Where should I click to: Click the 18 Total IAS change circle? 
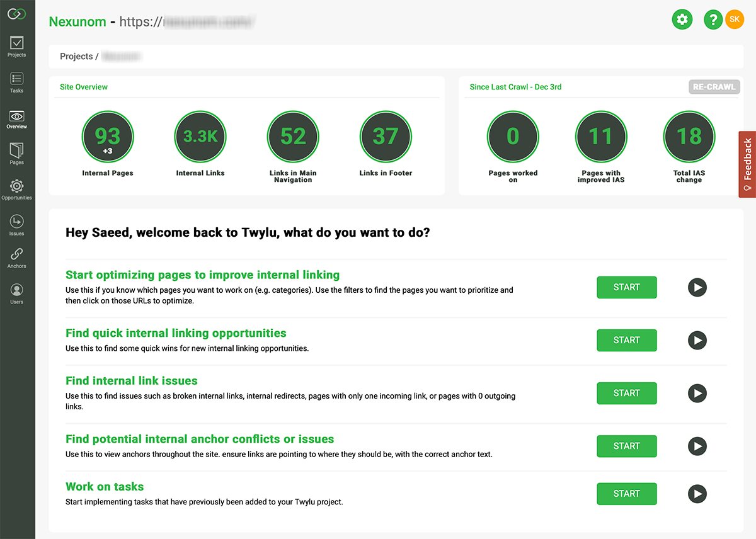point(689,137)
